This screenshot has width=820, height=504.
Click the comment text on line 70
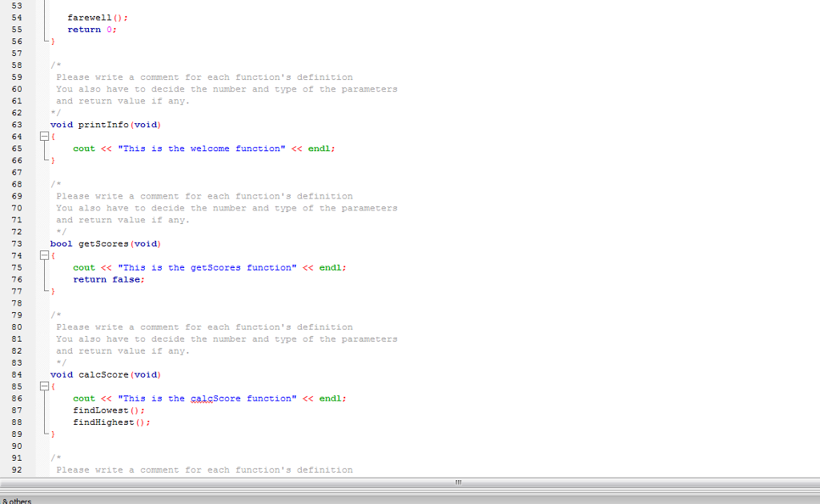pos(227,208)
